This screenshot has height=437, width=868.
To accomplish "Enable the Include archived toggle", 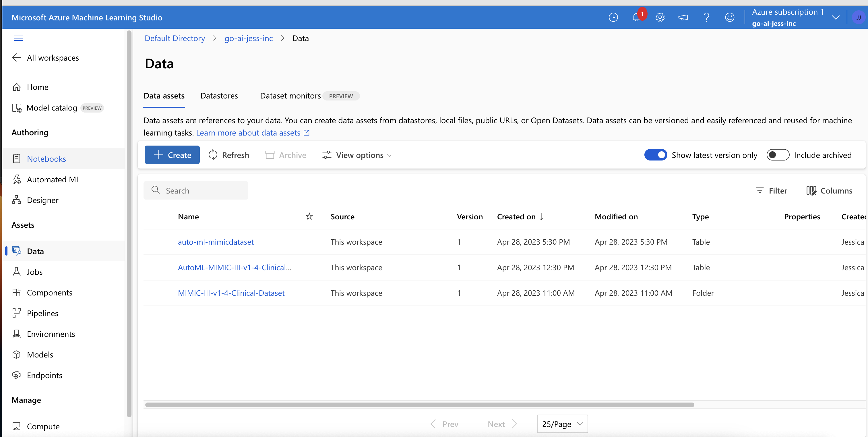I will click(x=778, y=155).
